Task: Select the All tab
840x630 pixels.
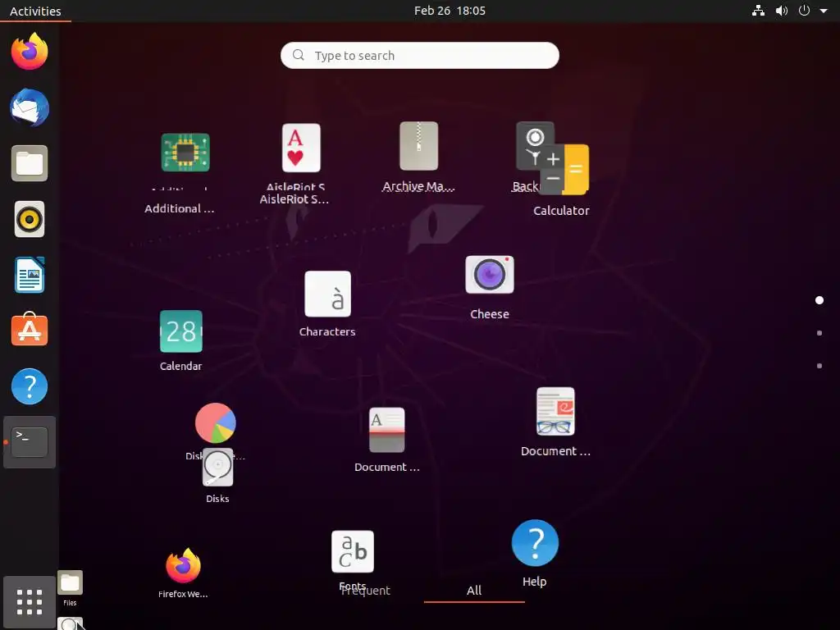Action: 474,591
